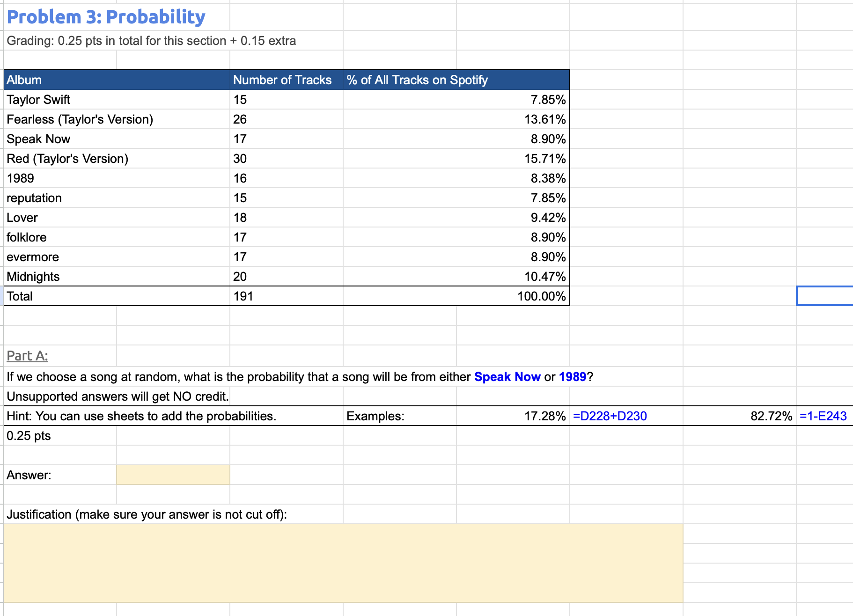The width and height of the screenshot is (853, 616).
Task: Click the yellow answer cell beside 'Answer:'
Action: coord(173,475)
